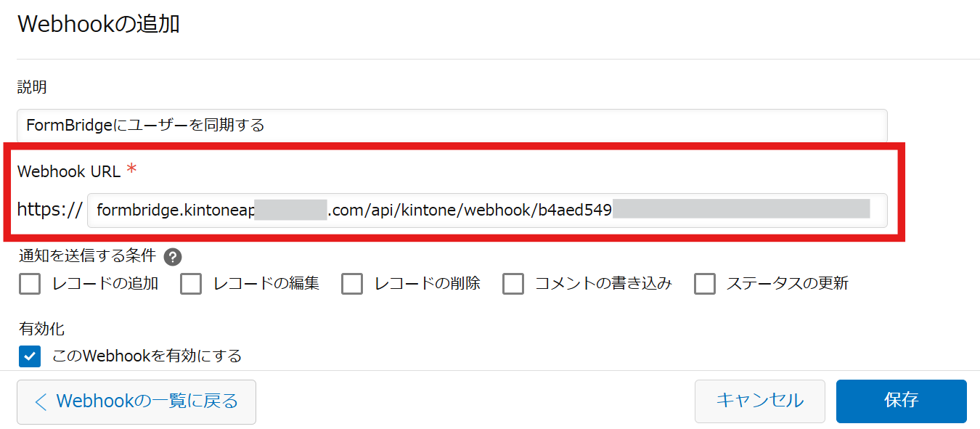Screen dimensions: 980x429
Task: Click the 説明 field label
Action: click(33, 87)
